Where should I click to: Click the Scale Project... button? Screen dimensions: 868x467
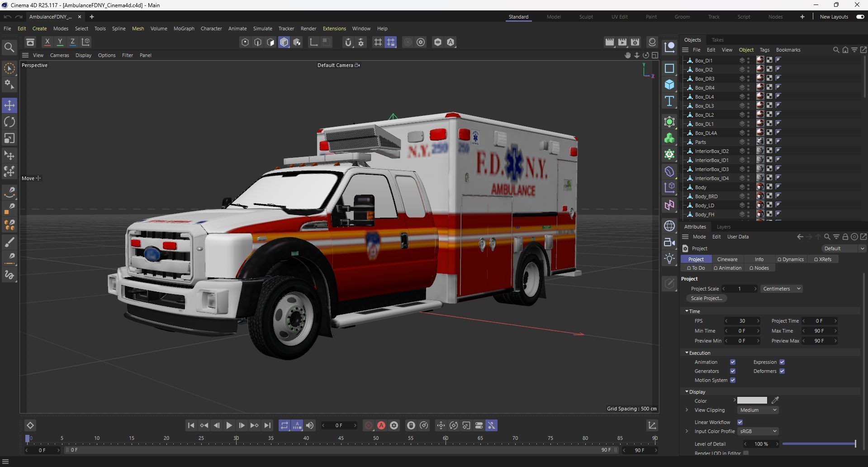pyautogui.click(x=707, y=298)
